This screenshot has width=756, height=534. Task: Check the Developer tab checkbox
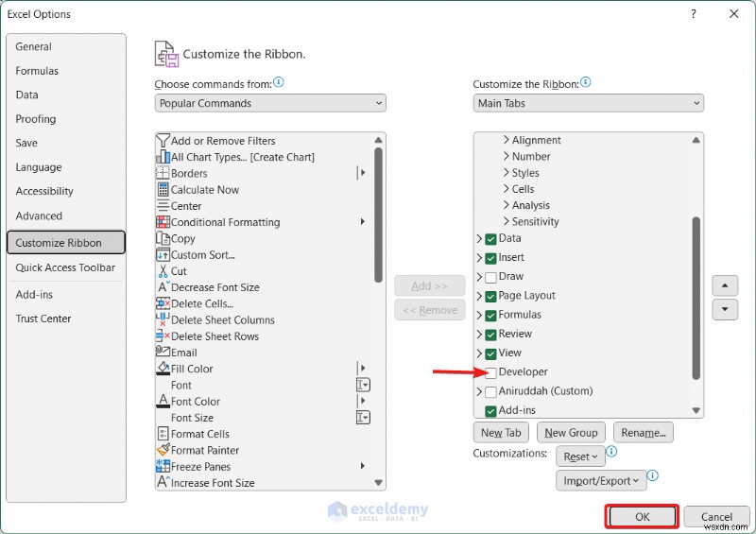(490, 372)
